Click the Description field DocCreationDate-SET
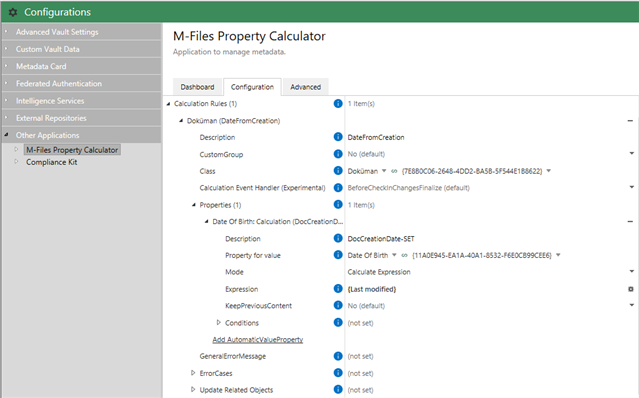 (x=487, y=239)
